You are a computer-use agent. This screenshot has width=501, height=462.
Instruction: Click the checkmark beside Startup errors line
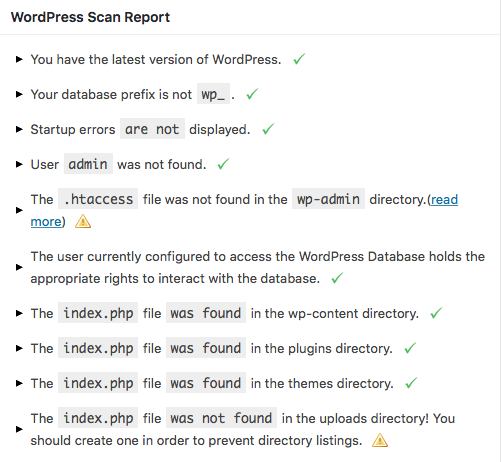pyautogui.click(x=268, y=129)
